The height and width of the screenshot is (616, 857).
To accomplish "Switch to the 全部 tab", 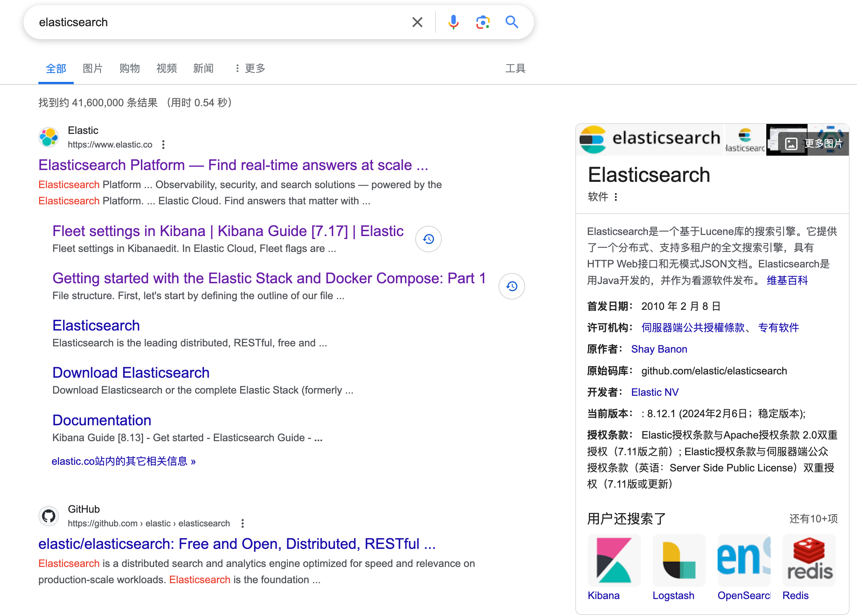I will coord(56,68).
